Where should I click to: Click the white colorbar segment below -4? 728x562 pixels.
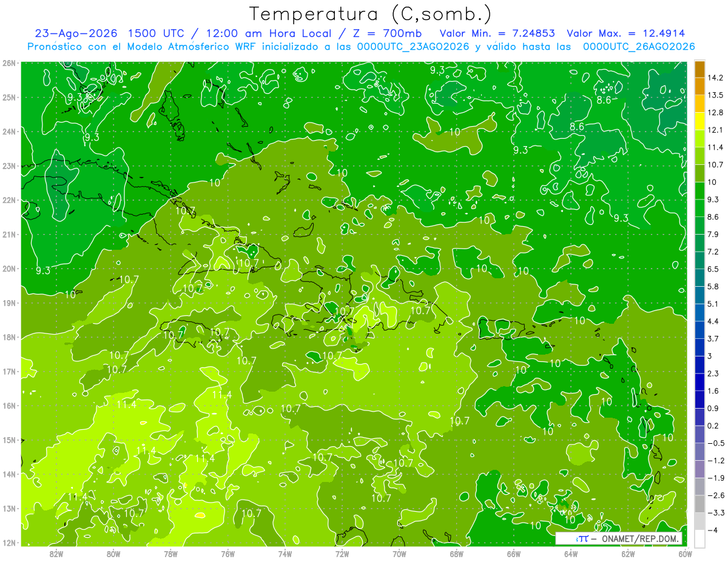pos(699,539)
